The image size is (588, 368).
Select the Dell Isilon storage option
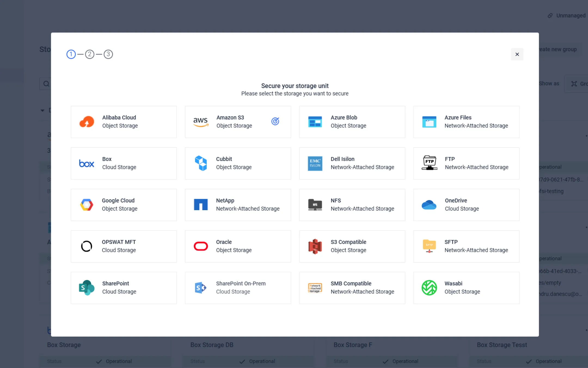[x=352, y=163]
